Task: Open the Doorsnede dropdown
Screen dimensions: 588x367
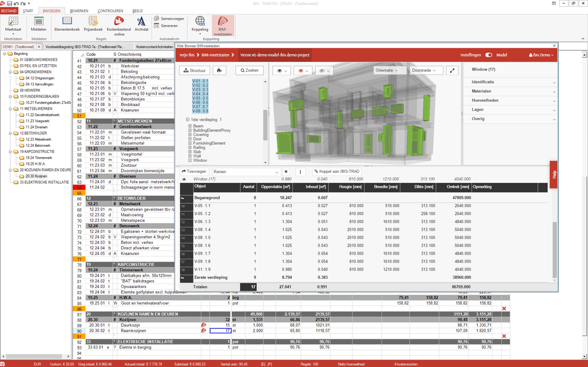Action: click(x=425, y=70)
